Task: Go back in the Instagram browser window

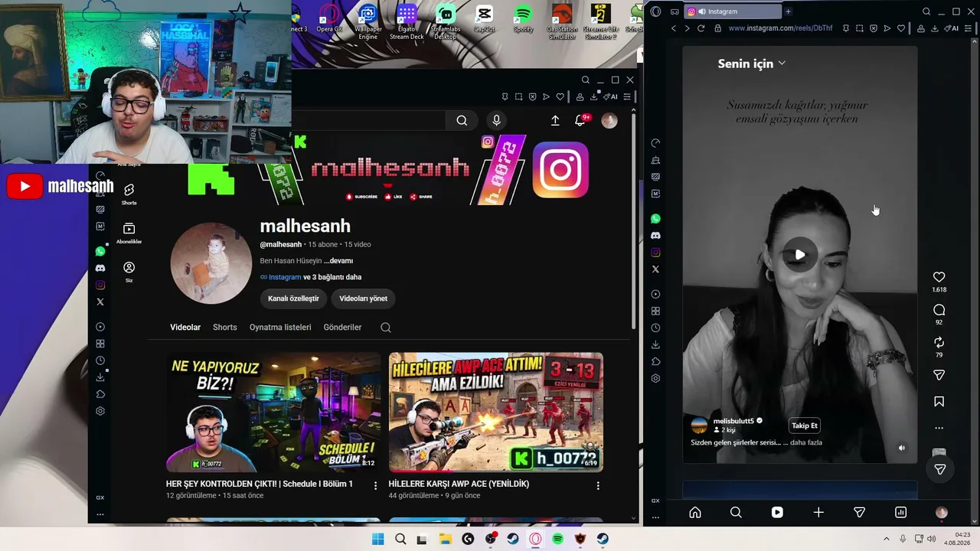Action: tap(674, 28)
